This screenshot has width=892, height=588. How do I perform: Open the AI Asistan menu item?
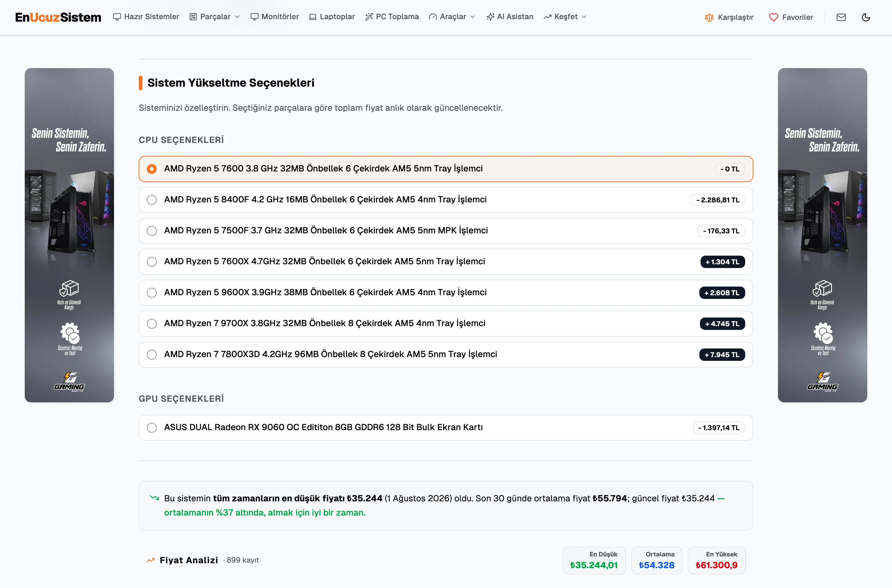(509, 16)
